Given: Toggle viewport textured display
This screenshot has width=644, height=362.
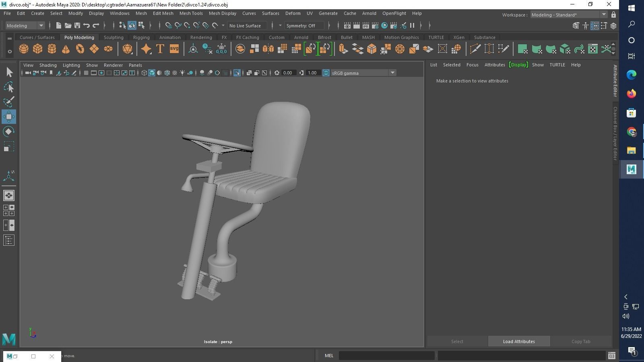Looking at the screenshot, I should coord(175,73).
